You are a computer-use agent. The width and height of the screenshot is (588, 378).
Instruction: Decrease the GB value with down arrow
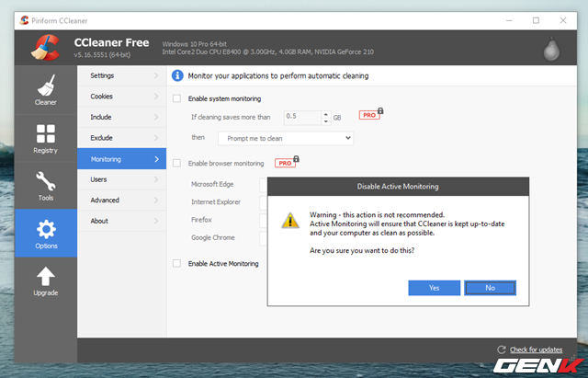[326, 121]
